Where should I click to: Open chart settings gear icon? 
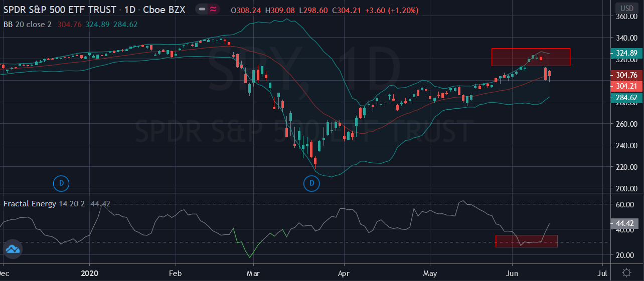[x=626, y=273]
